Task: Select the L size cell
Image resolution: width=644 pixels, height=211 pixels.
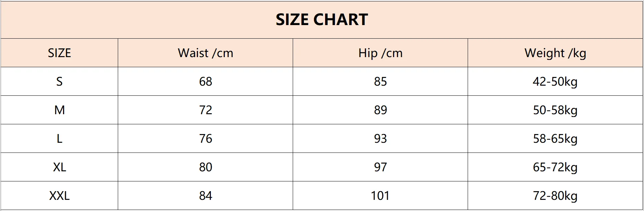Action: click(59, 139)
